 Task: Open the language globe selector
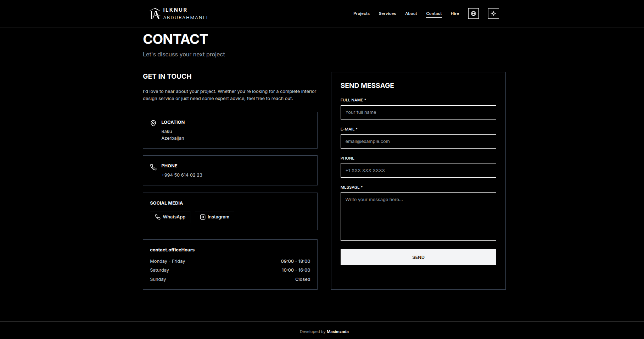(473, 13)
